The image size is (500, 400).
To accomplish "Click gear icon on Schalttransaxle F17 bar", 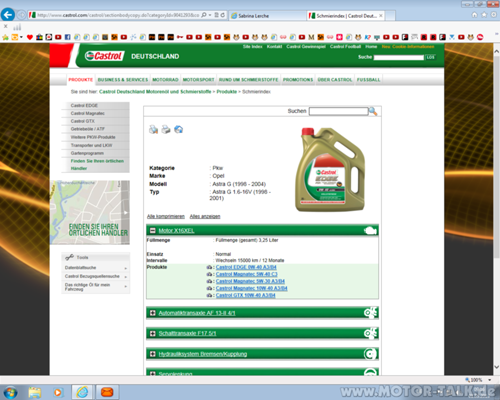I will (370, 333).
